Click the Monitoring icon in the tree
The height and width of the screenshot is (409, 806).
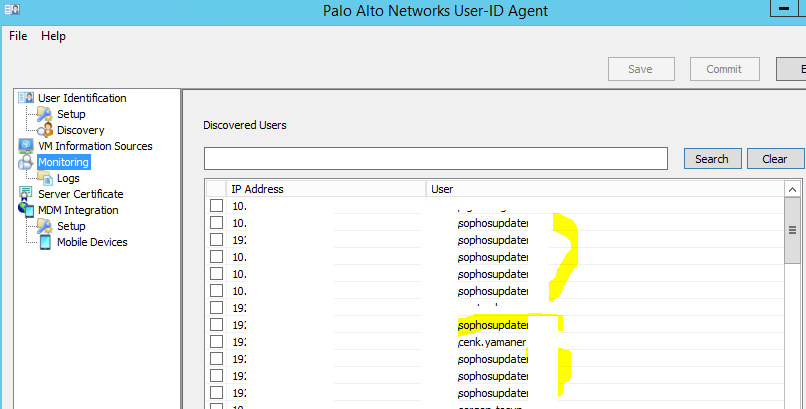pyautogui.click(x=26, y=162)
